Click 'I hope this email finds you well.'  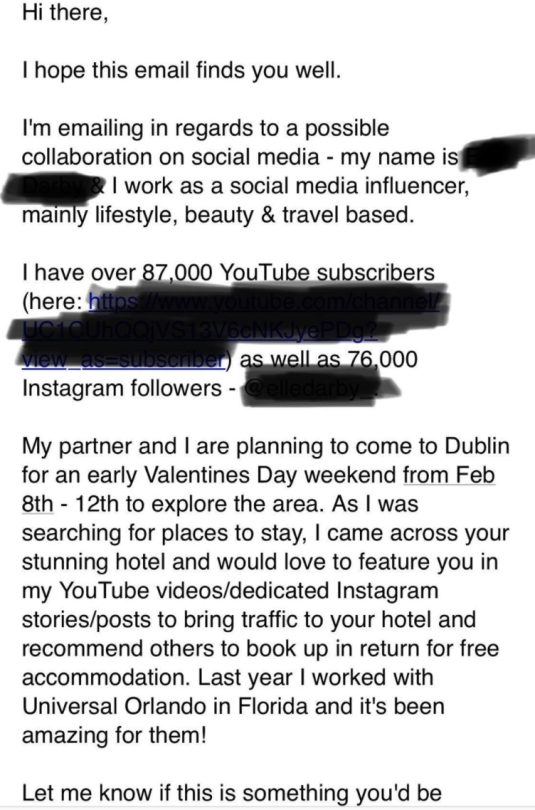click(x=182, y=70)
